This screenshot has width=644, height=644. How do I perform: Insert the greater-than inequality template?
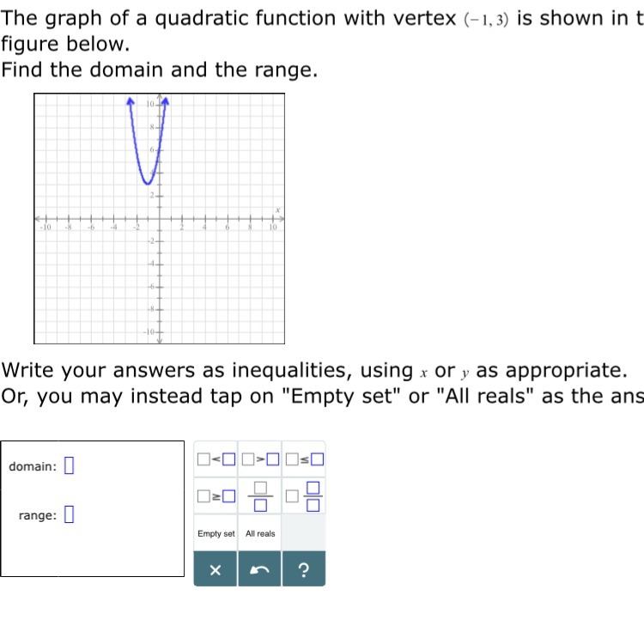coord(260,459)
